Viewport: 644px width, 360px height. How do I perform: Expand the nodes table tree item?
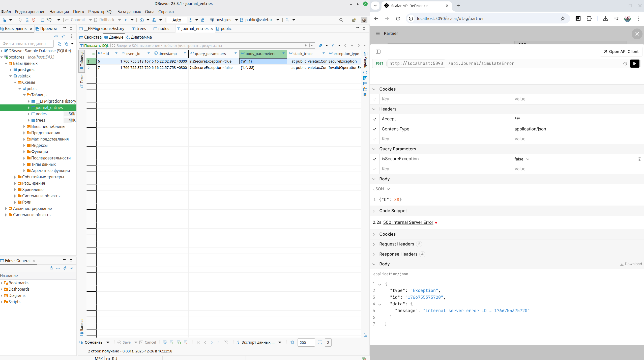[x=29, y=114]
